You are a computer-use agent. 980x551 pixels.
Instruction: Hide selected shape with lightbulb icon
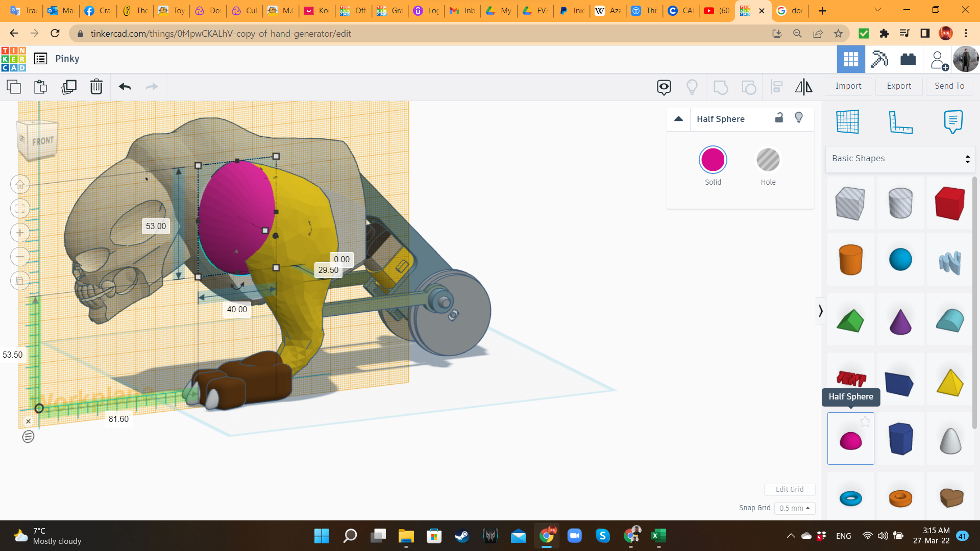tap(799, 118)
